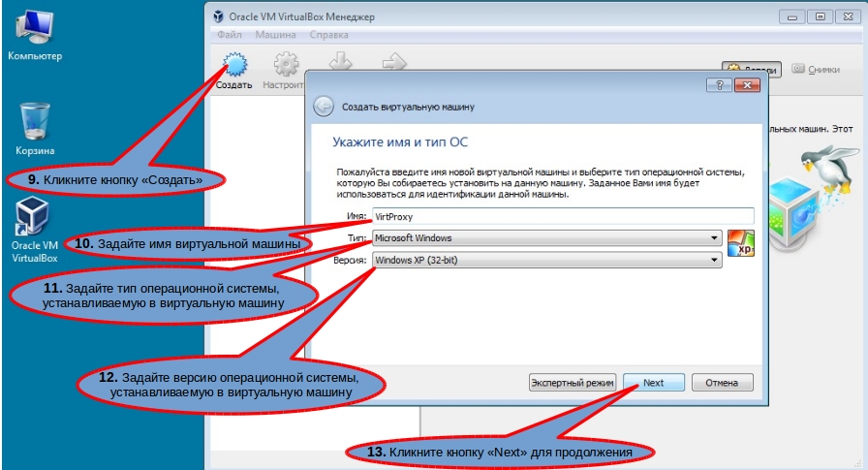868x470 pixels.
Task: Click the Укажите имя и тип ОС heading
Action: (400, 142)
